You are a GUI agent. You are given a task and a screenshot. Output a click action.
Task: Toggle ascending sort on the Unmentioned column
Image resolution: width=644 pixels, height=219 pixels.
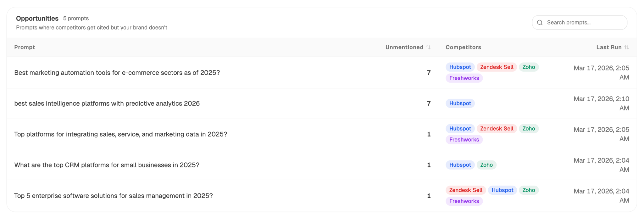pos(428,47)
